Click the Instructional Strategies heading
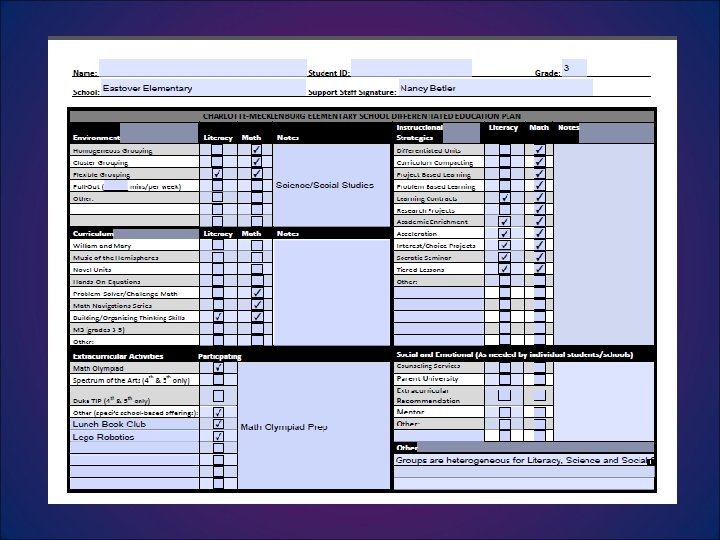The image size is (720, 540). pyautogui.click(x=419, y=132)
